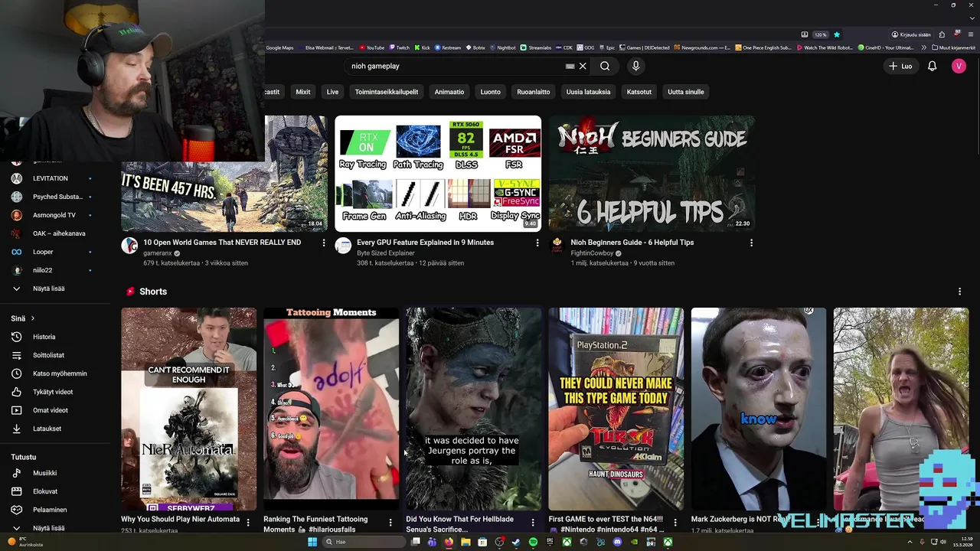The height and width of the screenshot is (551, 980).
Task: Open the account avatar menu
Action: (959, 66)
